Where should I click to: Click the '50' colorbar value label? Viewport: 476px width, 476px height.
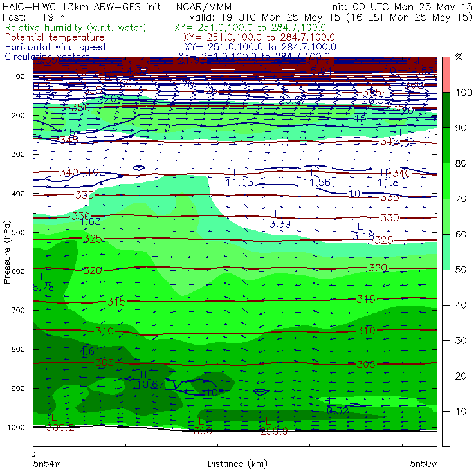click(461, 270)
